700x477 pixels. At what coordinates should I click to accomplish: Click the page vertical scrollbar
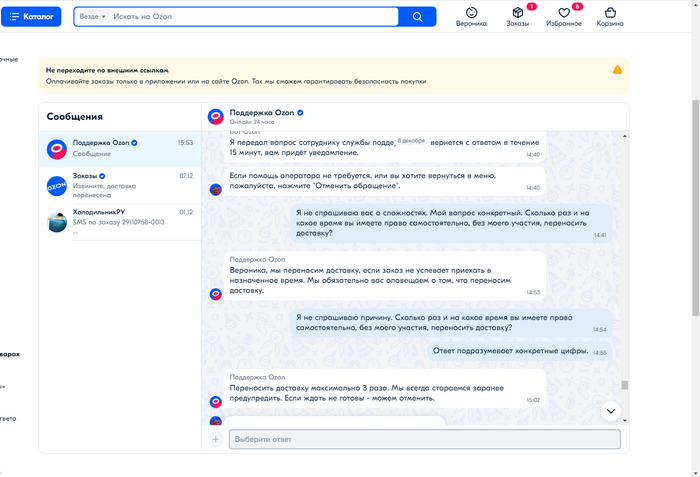point(696,208)
